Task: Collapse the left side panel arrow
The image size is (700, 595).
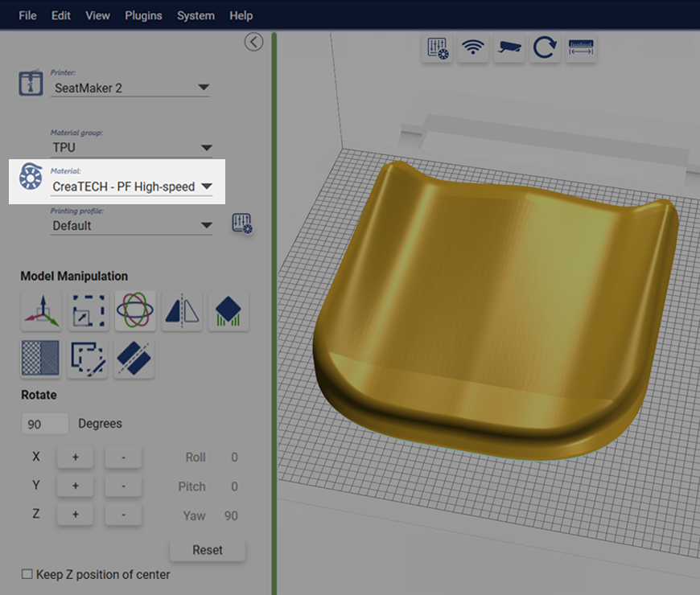Action: 253,42
